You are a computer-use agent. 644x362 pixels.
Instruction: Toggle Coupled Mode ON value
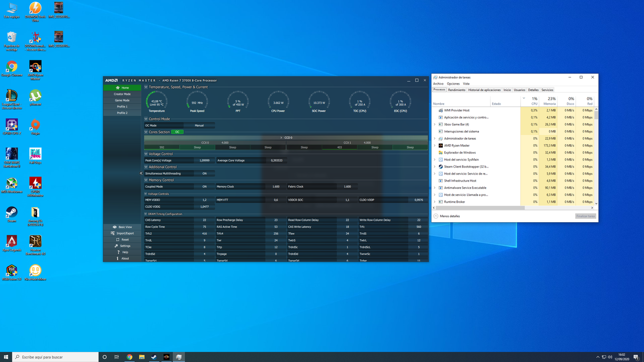pyautogui.click(x=204, y=187)
